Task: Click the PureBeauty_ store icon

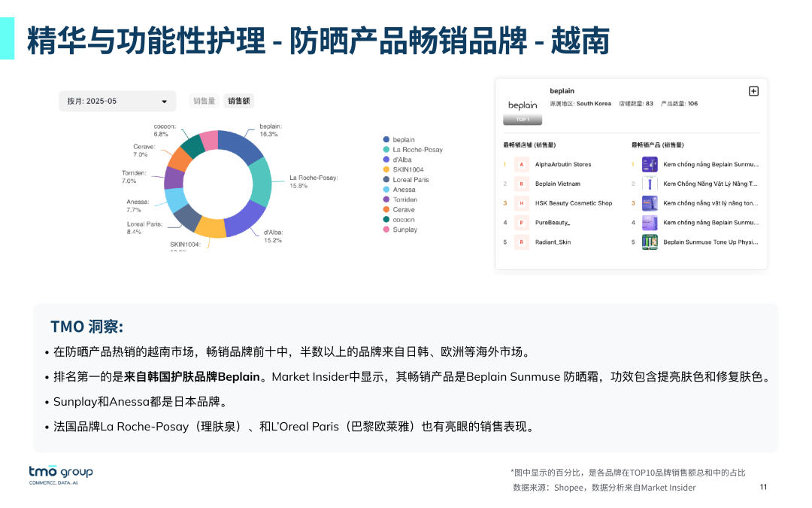Action: coord(522,222)
